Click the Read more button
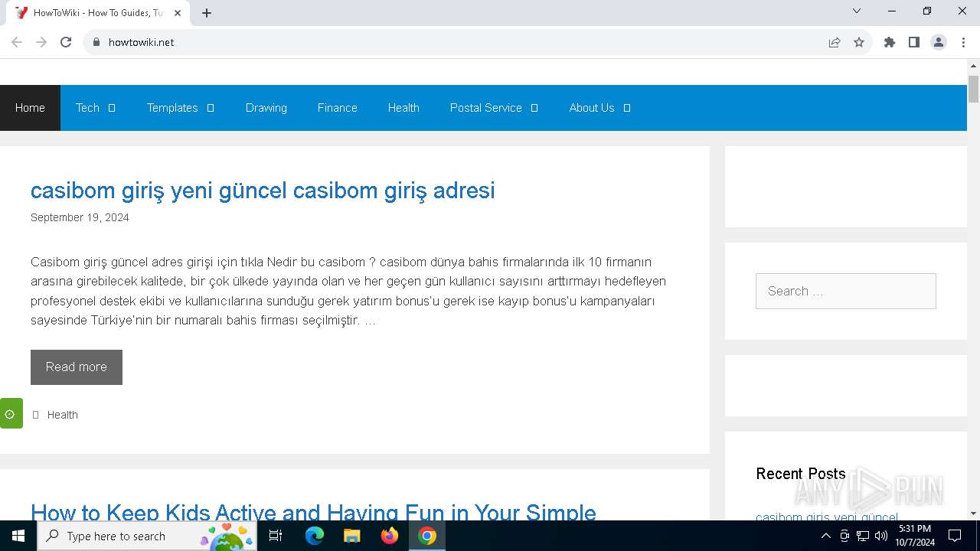Image resolution: width=980 pixels, height=551 pixels. click(77, 367)
